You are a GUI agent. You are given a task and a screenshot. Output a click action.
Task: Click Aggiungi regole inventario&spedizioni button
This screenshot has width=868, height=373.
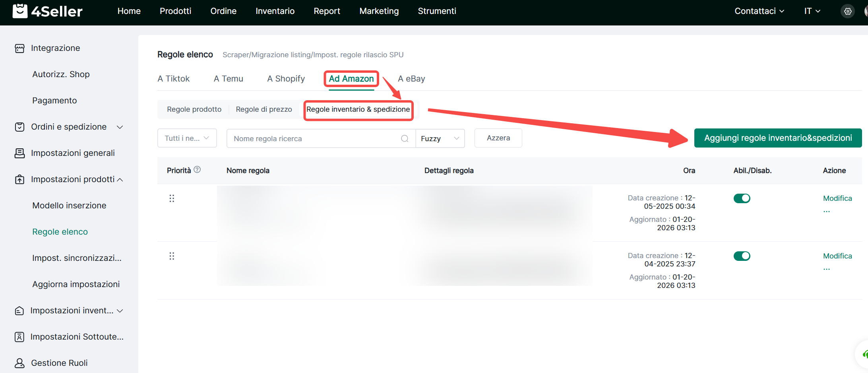coord(778,138)
